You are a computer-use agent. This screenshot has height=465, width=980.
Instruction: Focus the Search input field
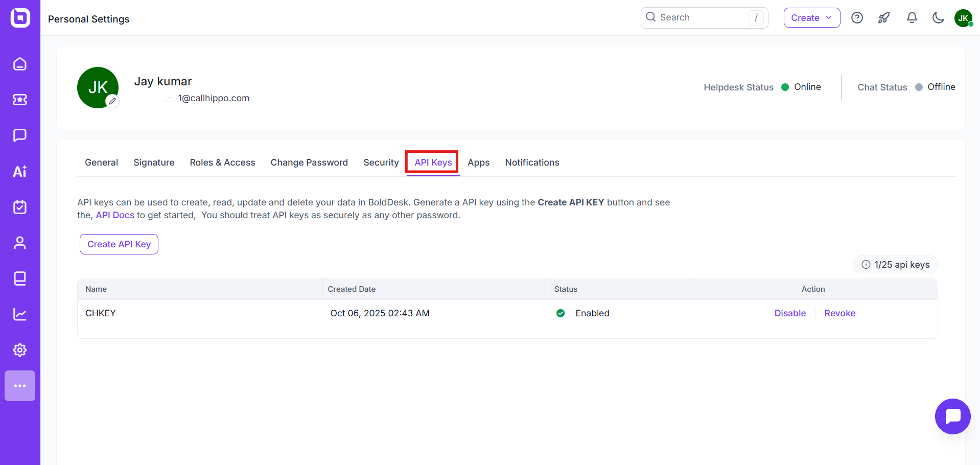(704, 18)
